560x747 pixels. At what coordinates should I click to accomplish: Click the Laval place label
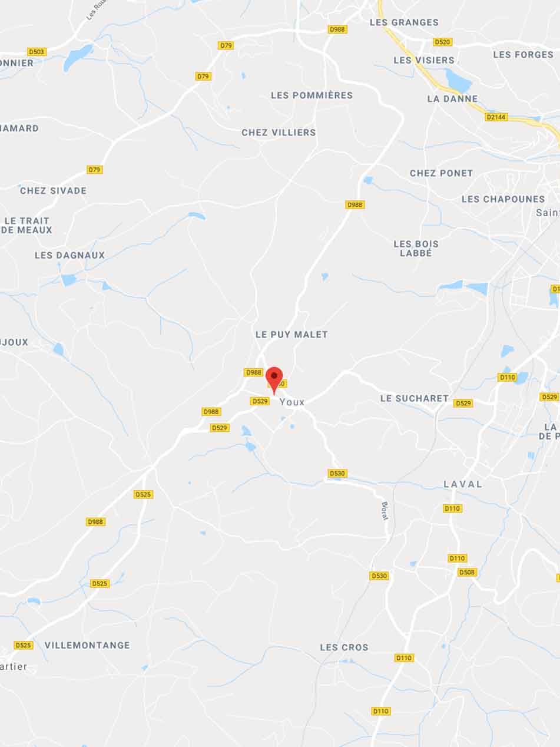pyautogui.click(x=463, y=484)
